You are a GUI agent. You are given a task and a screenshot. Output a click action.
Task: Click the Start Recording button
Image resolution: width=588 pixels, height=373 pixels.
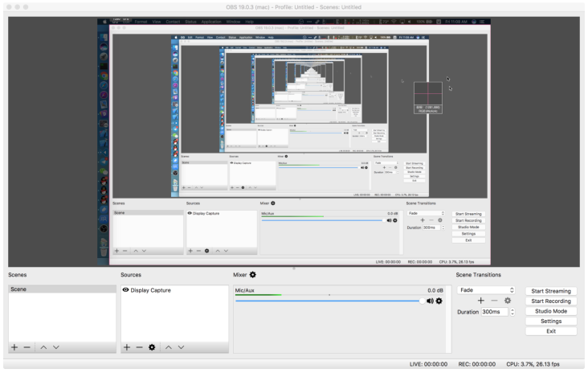[551, 301]
